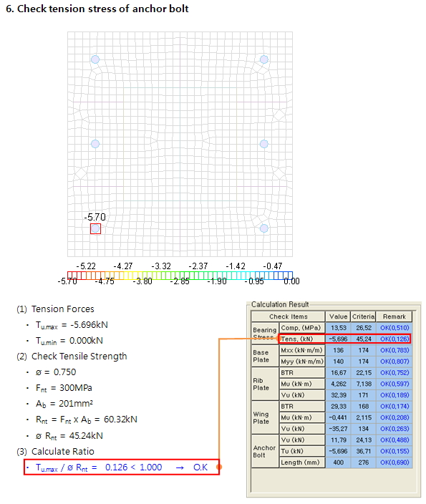The image size is (426, 504).
Task: Click the '0.00' legend label
Action: click(x=291, y=281)
